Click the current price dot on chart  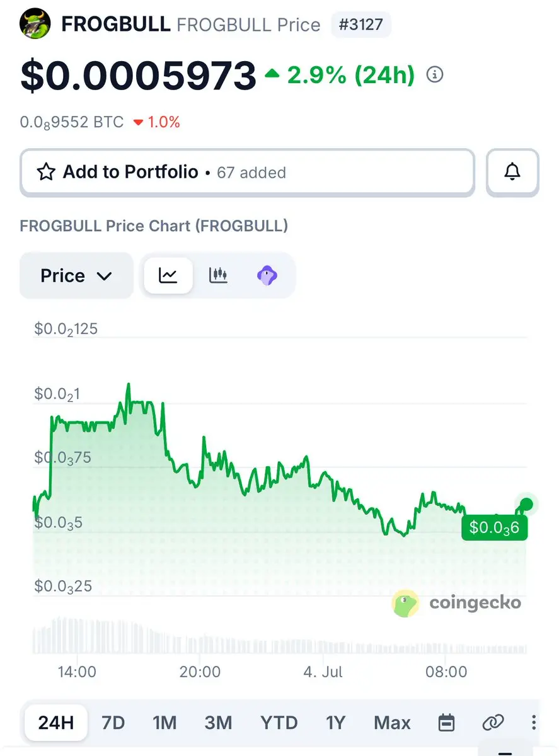[x=527, y=503]
